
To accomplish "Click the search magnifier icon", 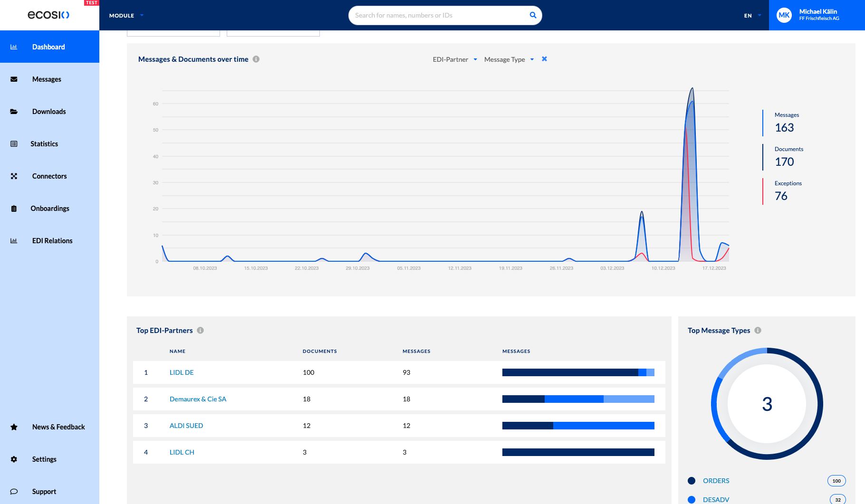I will tap(533, 15).
